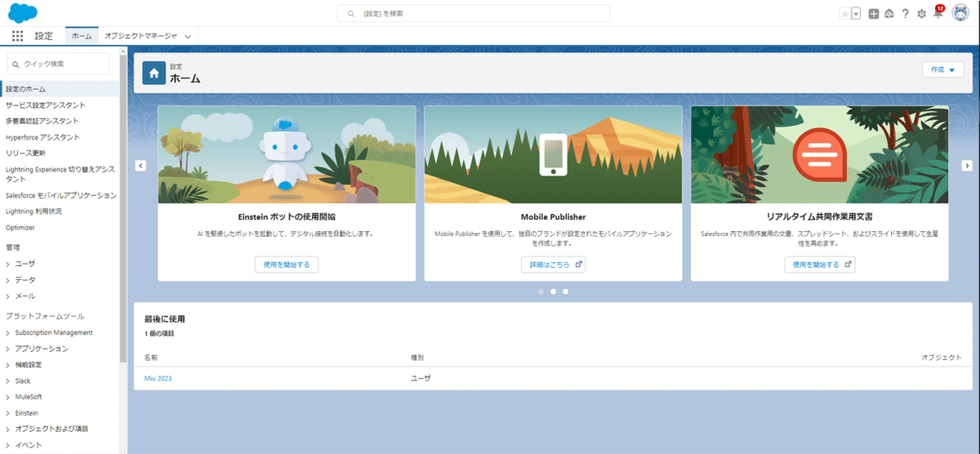The width and height of the screenshot is (980, 454).
Task: Click the 種別 column header
Action: (417, 358)
